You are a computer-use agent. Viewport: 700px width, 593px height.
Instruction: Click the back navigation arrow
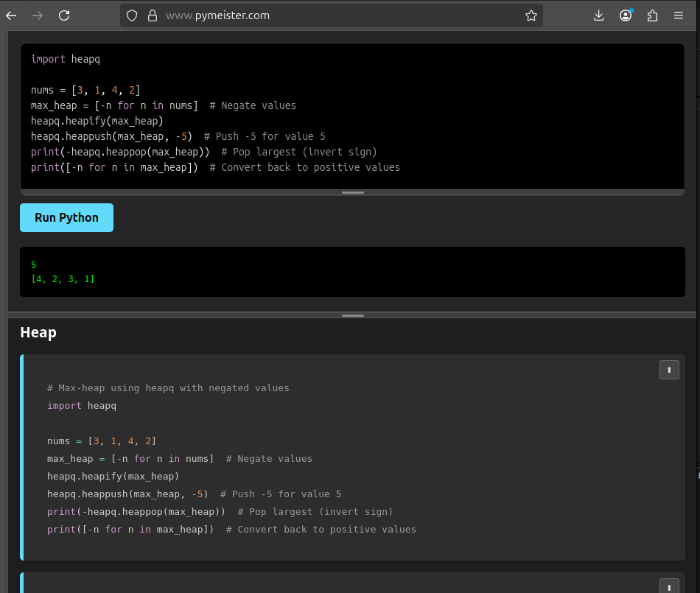11,15
